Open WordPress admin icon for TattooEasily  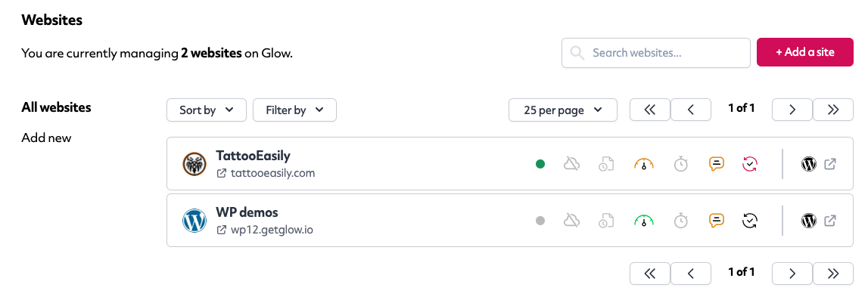(809, 164)
